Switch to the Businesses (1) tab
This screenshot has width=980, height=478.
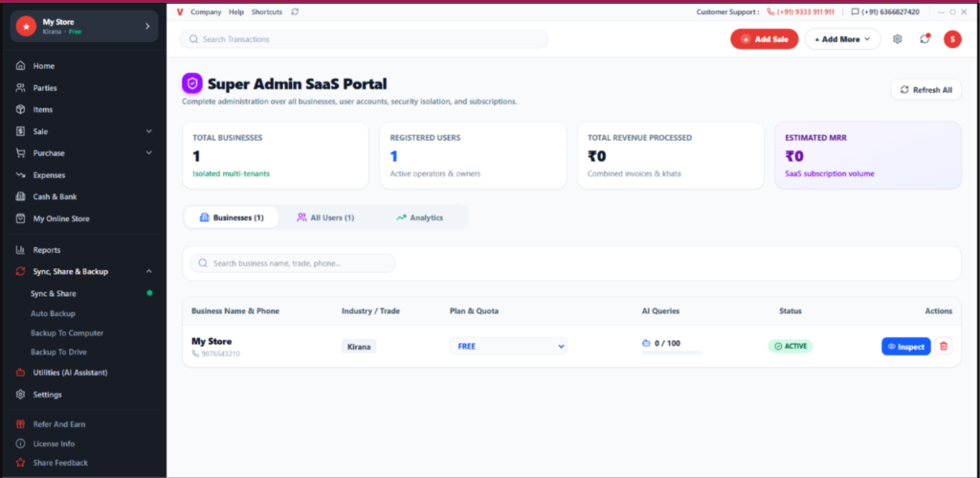232,217
